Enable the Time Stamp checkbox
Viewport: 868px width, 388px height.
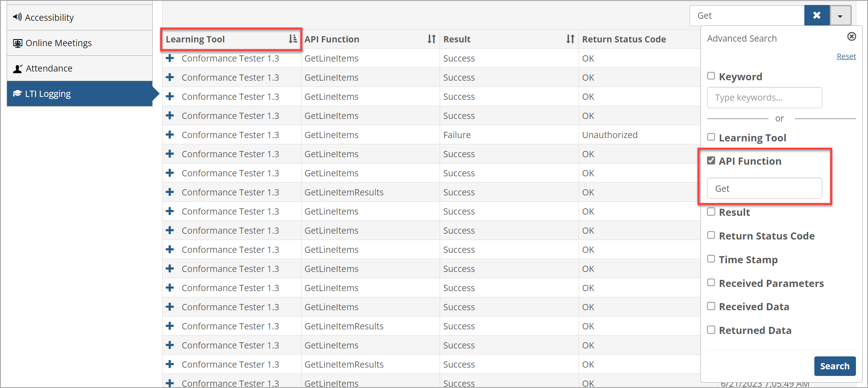pos(711,259)
